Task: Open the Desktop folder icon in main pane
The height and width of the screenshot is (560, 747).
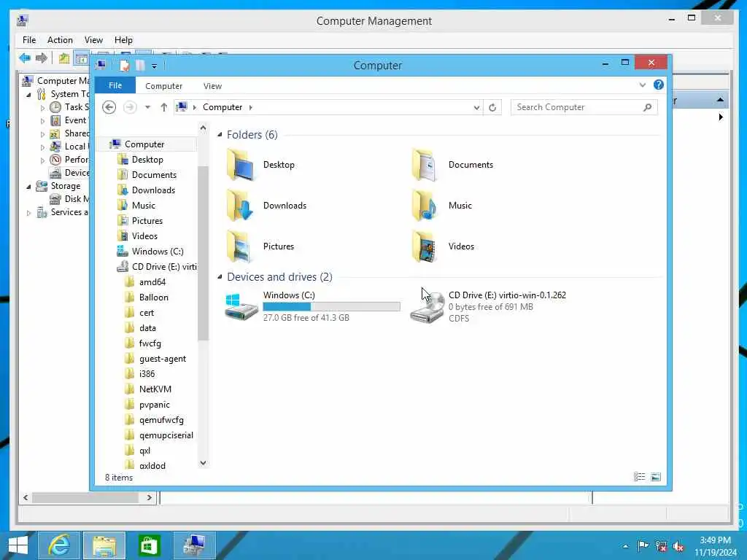Action: coord(240,166)
